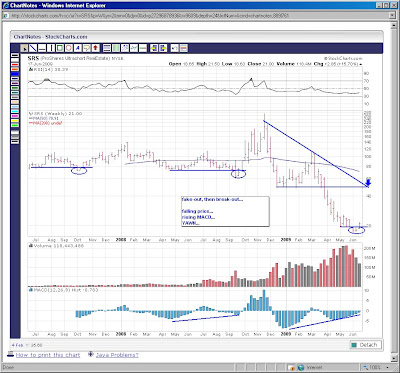Click the Internet Explorer title bar icon
This screenshot has height=373, width=400.
coord(5,5)
